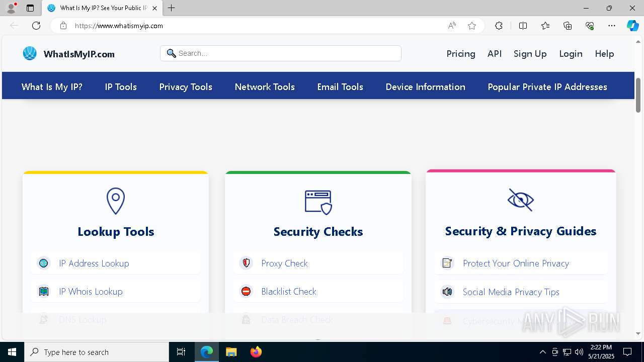The image size is (644, 362).
Task: Open the Proxy Check link
Action: coord(284,263)
